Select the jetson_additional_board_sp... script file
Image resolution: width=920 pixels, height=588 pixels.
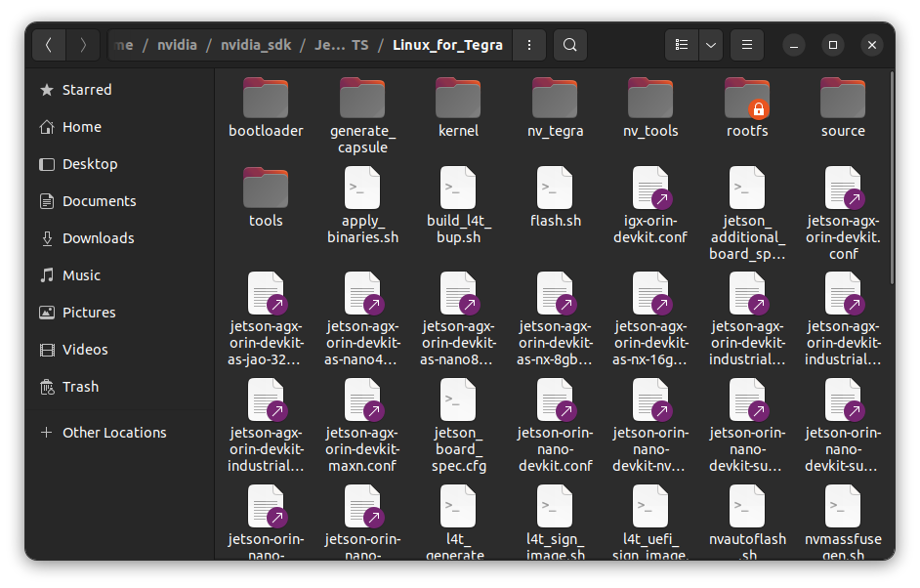click(x=747, y=214)
